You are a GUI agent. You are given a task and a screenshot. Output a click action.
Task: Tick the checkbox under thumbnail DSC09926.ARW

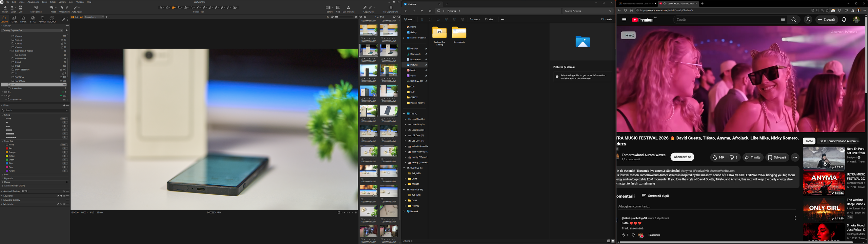pos(362,39)
